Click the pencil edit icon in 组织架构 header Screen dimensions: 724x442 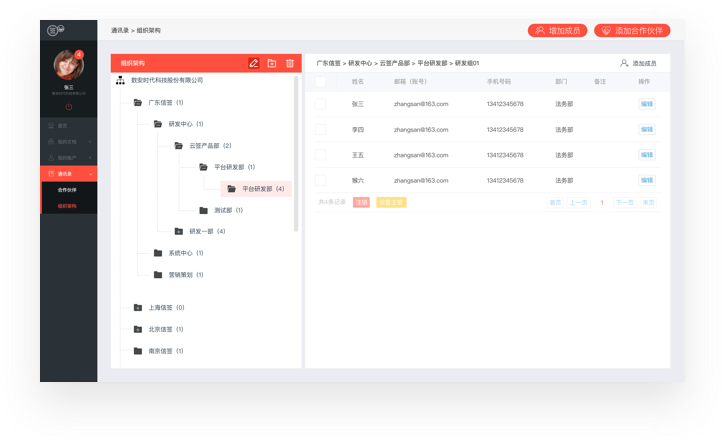point(253,63)
